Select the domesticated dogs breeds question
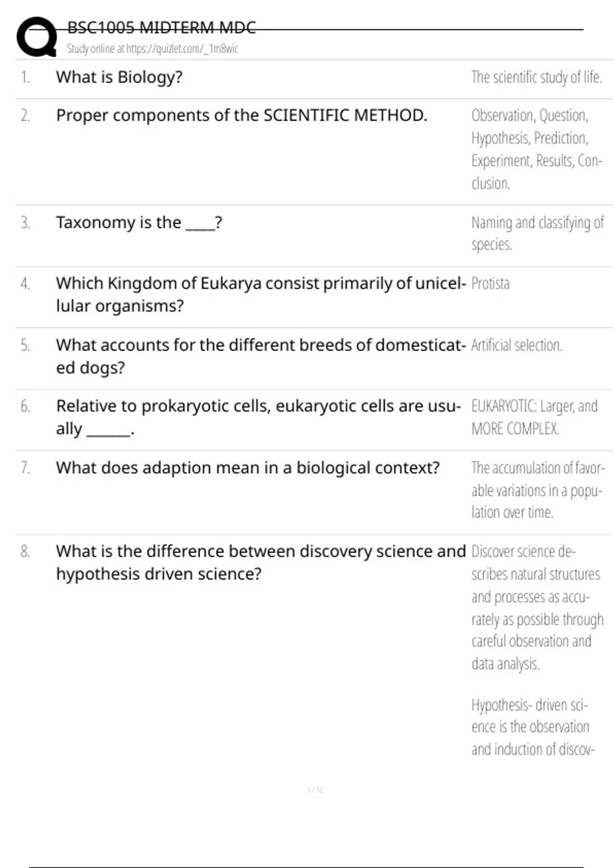 click(261, 356)
